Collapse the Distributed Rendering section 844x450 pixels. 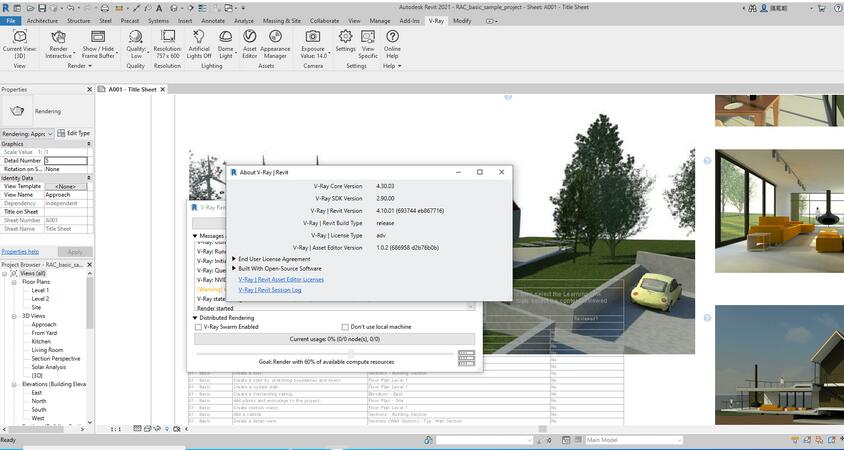point(195,318)
